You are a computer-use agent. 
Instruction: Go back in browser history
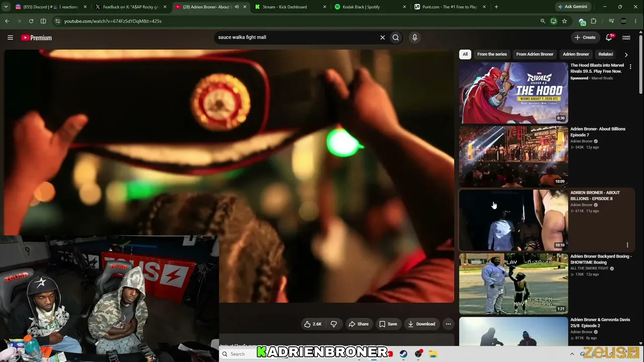(7, 21)
